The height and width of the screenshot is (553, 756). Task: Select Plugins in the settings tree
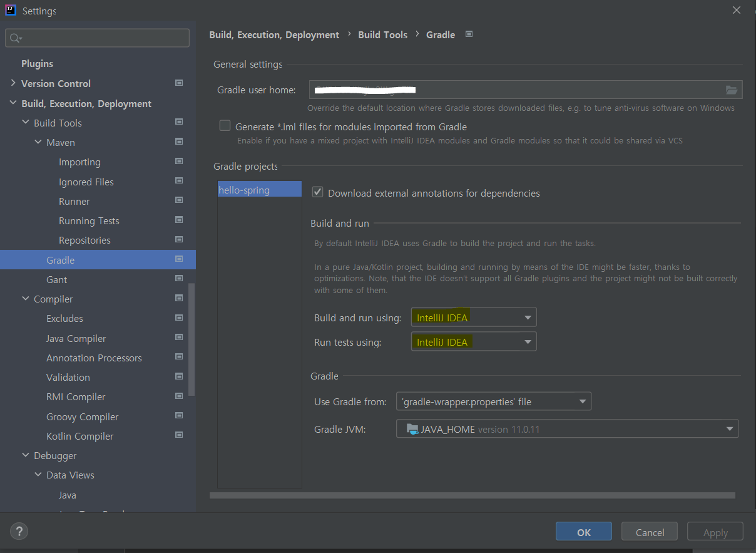coord(37,64)
